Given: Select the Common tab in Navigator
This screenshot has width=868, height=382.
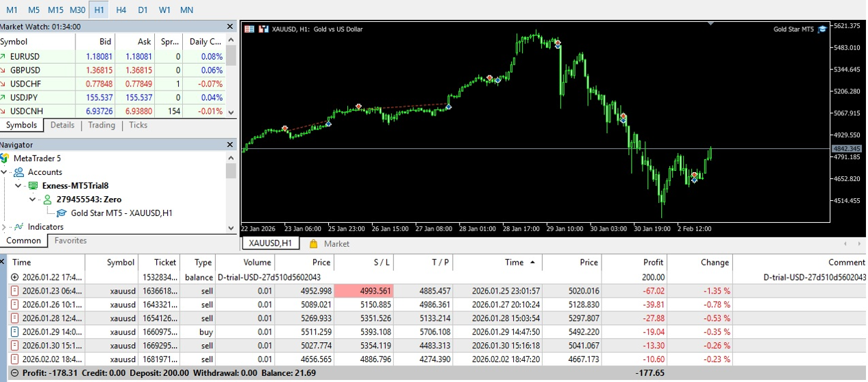Looking at the screenshot, I should (23, 241).
